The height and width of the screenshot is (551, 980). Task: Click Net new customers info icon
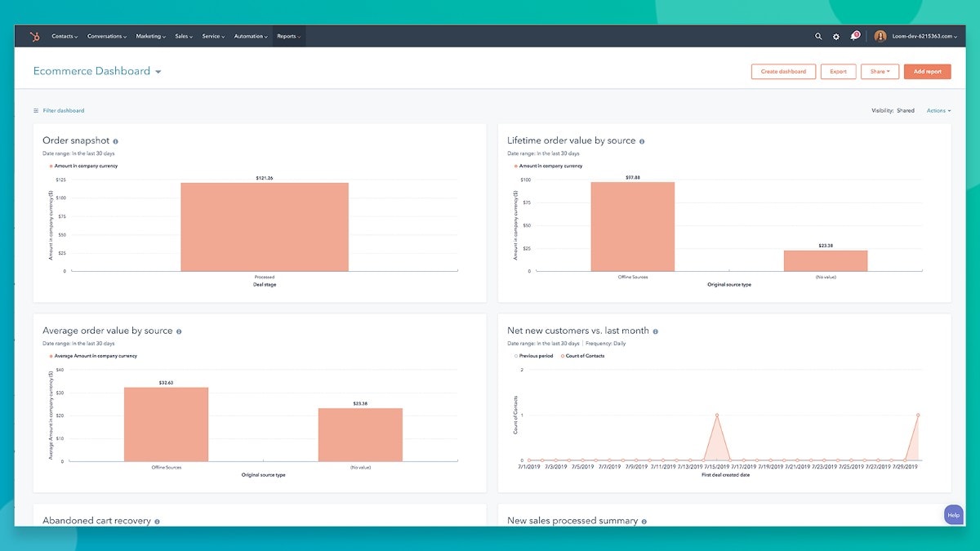(656, 331)
